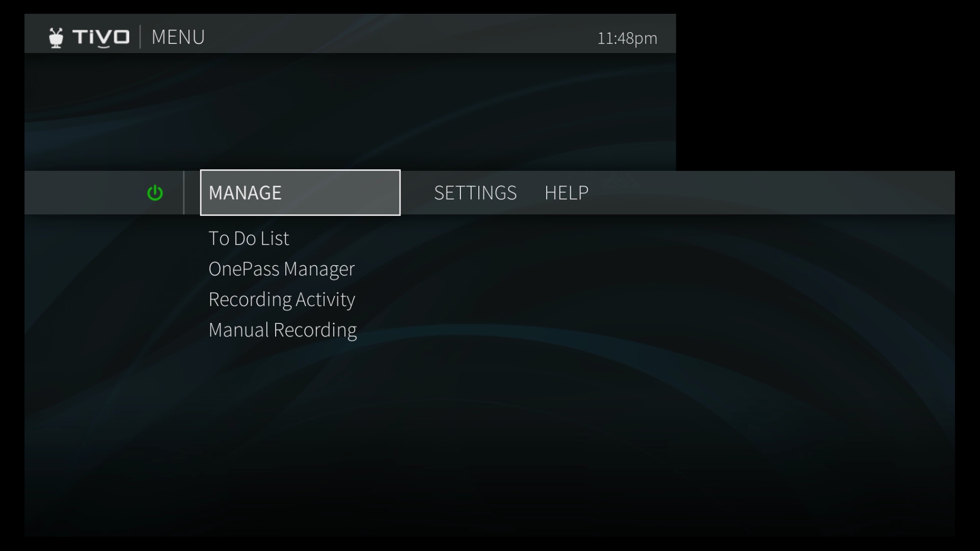
Task: Open OnePass Manager
Action: click(x=281, y=269)
